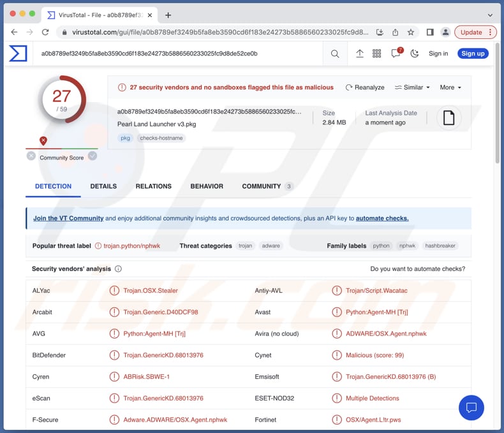The width and height of the screenshot is (504, 433).
Task: Click the install app icon in address bar
Action: pyautogui.click(x=380, y=32)
